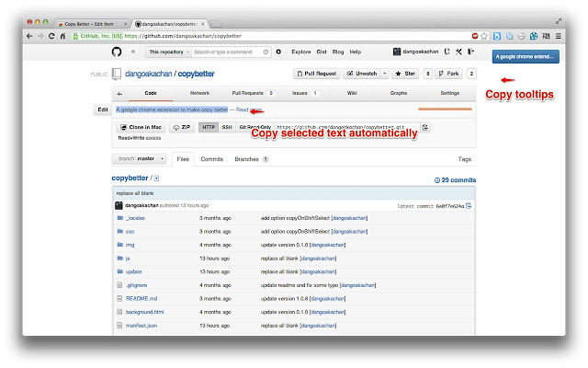Select SSH clone protocol
Viewport: 588px width, 368px height.
227,127
